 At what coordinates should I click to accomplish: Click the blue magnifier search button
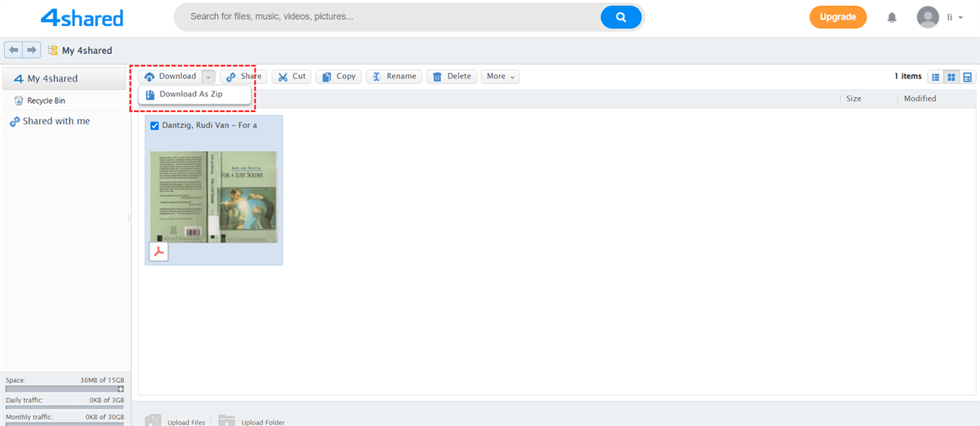point(621,16)
